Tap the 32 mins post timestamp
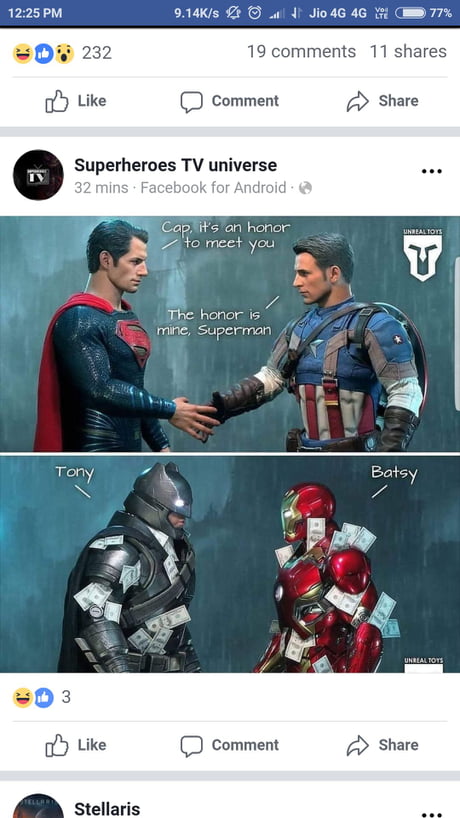The height and width of the screenshot is (818, 460). (x=101, y=188)
